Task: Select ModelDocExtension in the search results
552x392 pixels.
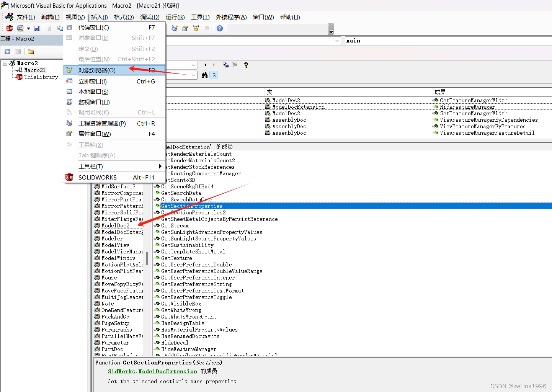Action: [x=298, y=107]
